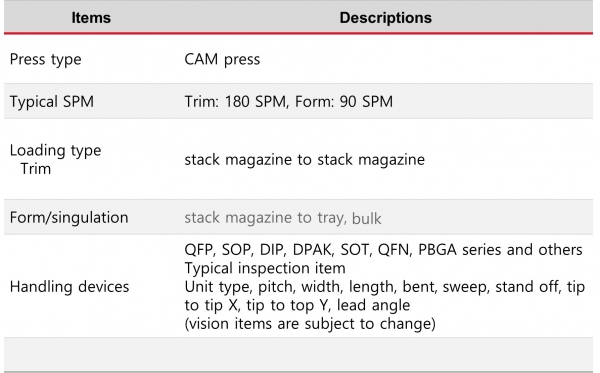Image resolution: width=600 pixels, height=373 pixels.
Task: Click the Trim: 180 SPM, Form: 90 SPM text
Action: point(289,102)
